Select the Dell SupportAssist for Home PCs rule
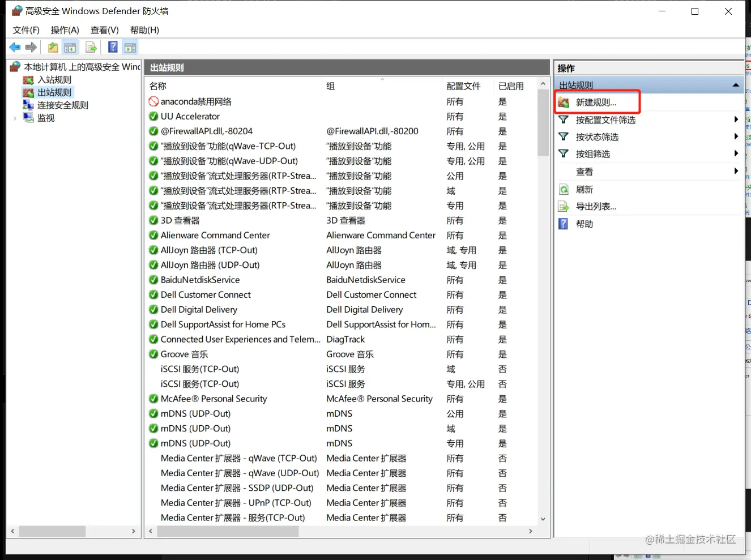Image resolution: width=751 pixels, height=560 pixels. click(223, 324)
